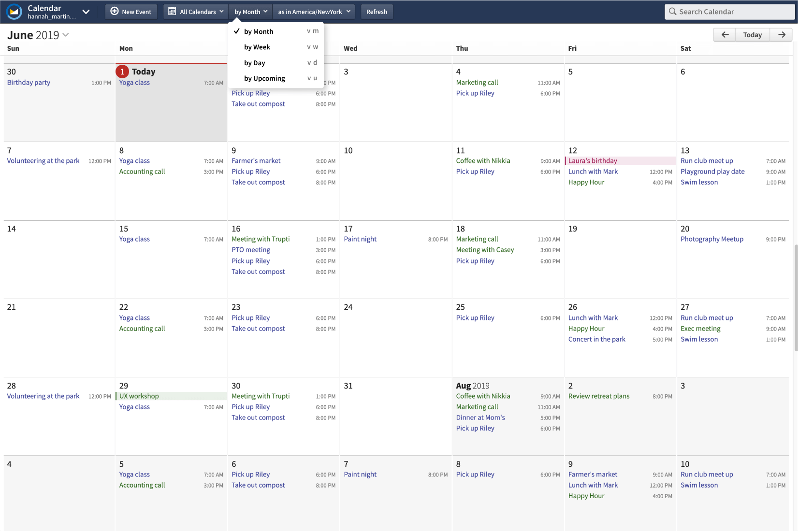Open the America/NewYork timezone dropdown
798x532 pixels.
[314, 12]
